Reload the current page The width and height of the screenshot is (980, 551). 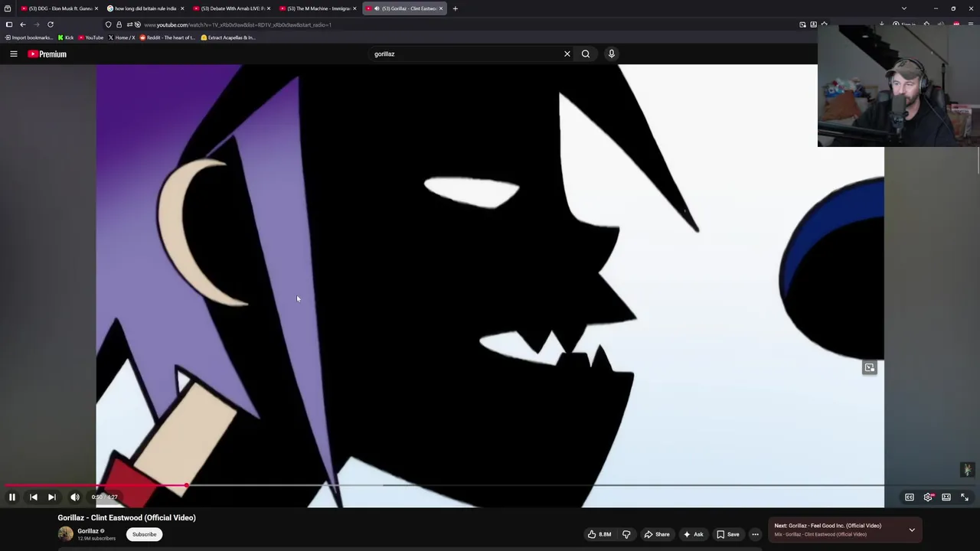coord(51,24)
